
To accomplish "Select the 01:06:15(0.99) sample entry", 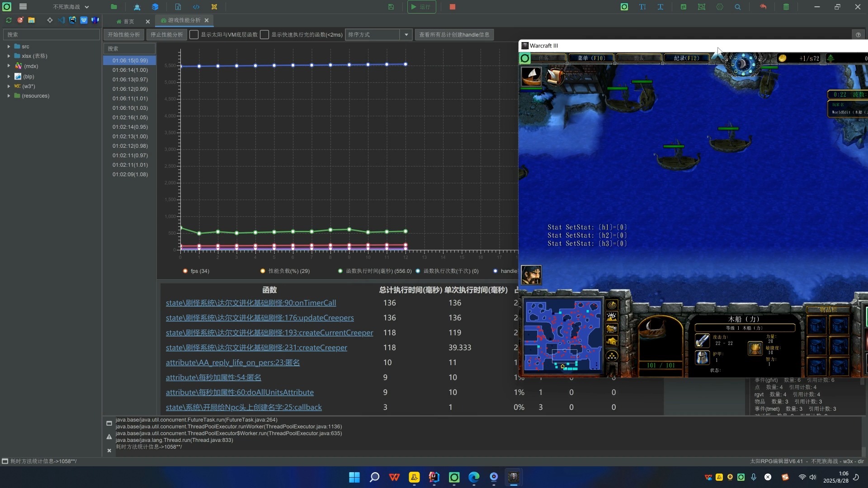I will [x=130, y=61].
